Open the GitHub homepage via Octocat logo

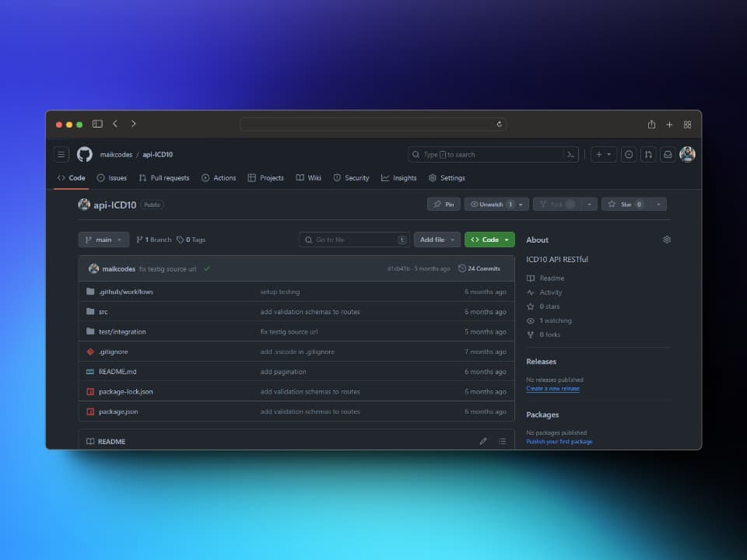(85, 154)
